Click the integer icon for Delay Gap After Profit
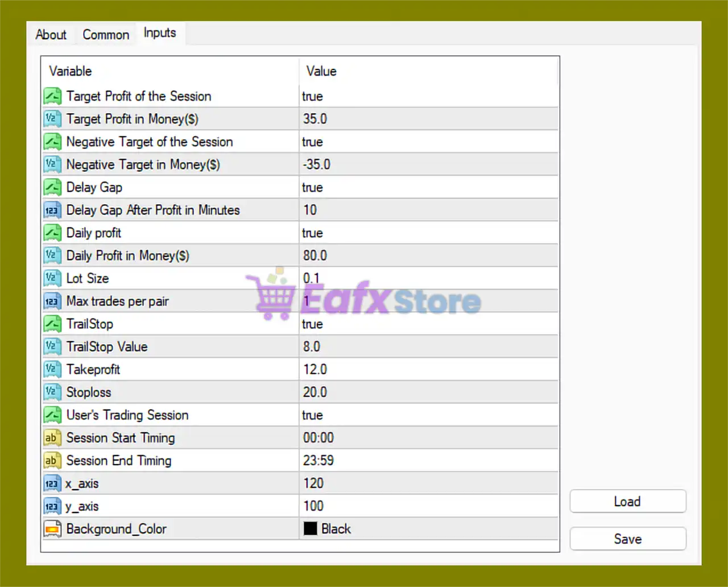The image size is (728, 587). [52, 210]
